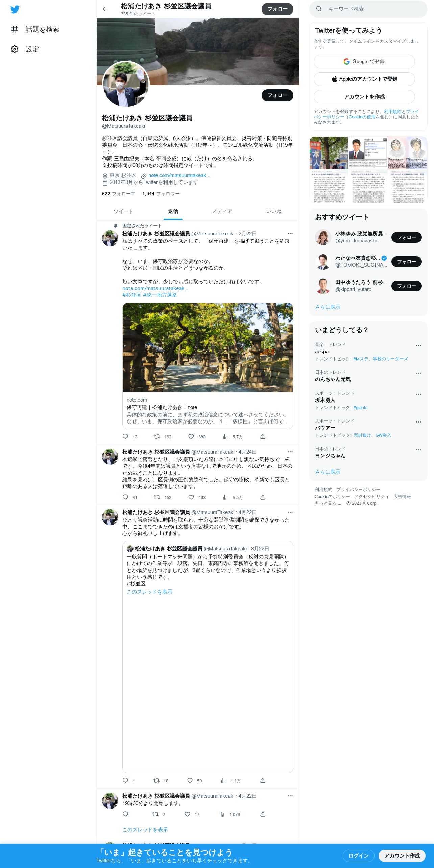Reply to the 4月24日 tweet with 41 replies

[x=125, y=497]
